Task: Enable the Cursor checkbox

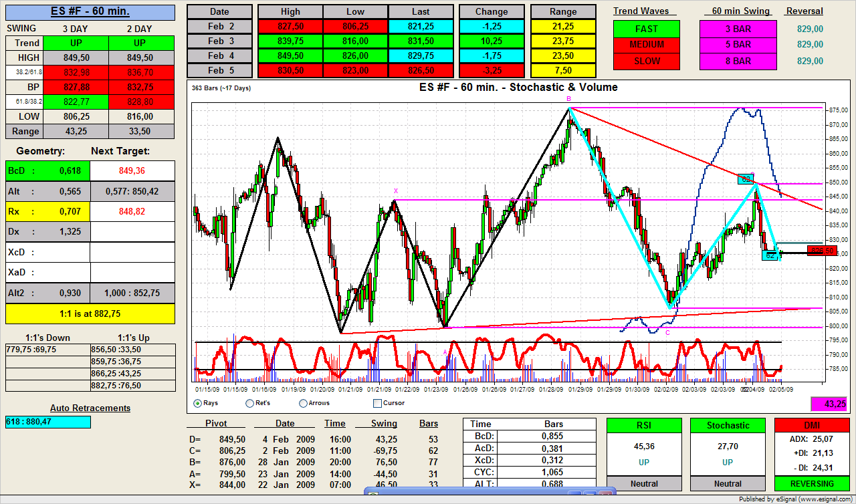Action: (x=377, y=403)
